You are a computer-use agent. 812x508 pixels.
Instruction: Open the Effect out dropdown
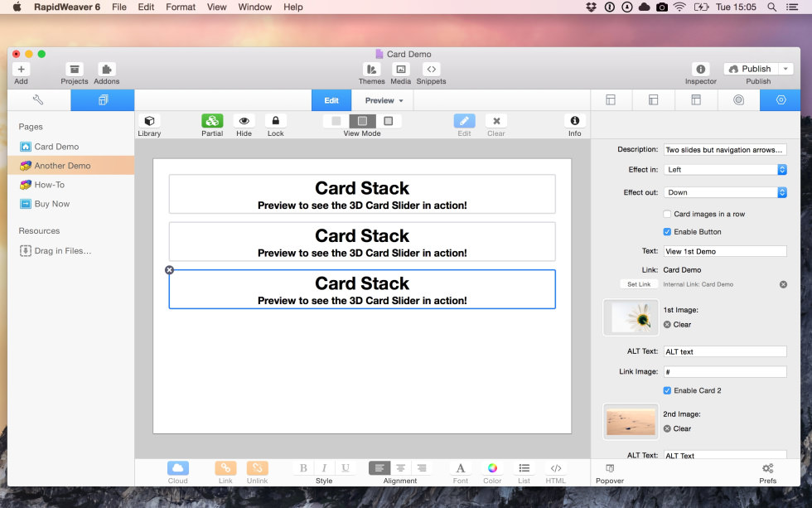point(725,192)
